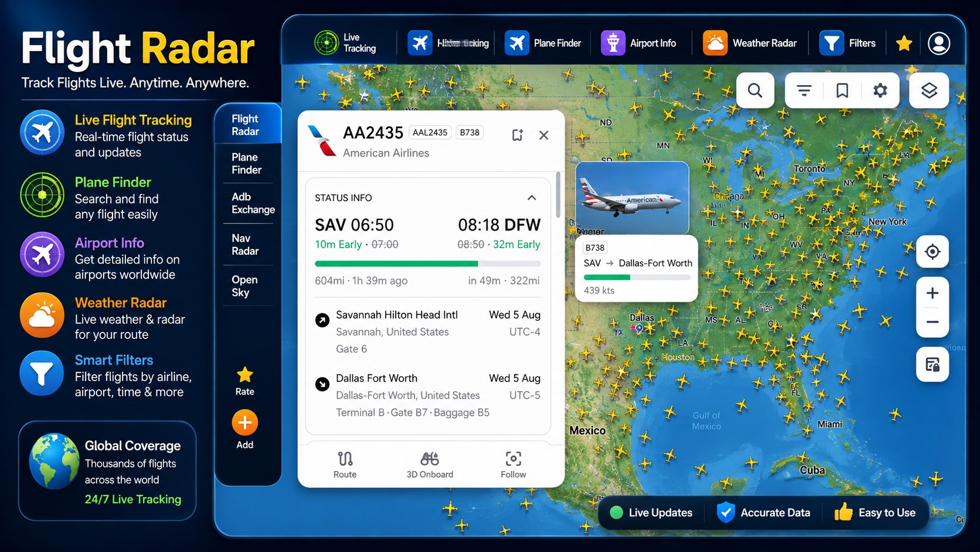Open the user profile icon
This screenshot has height=552, width=980.
[x=939, y=43]
